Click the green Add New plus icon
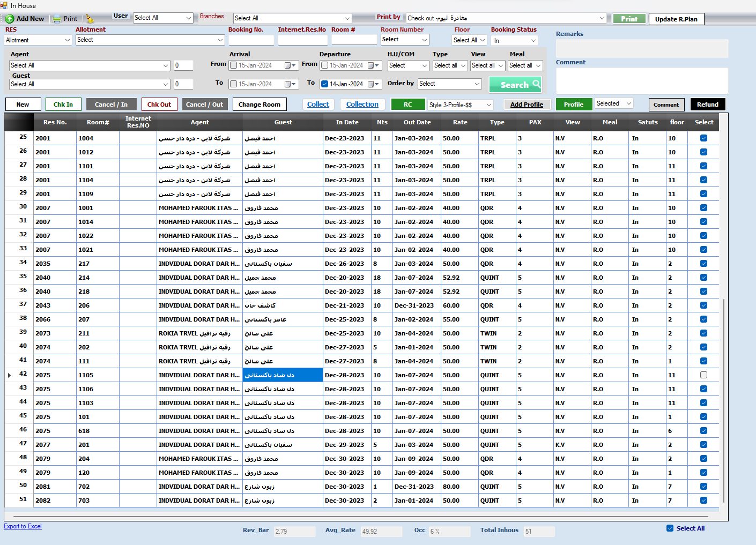Viewport: 756px width, 545px height. tap(10, 19)
